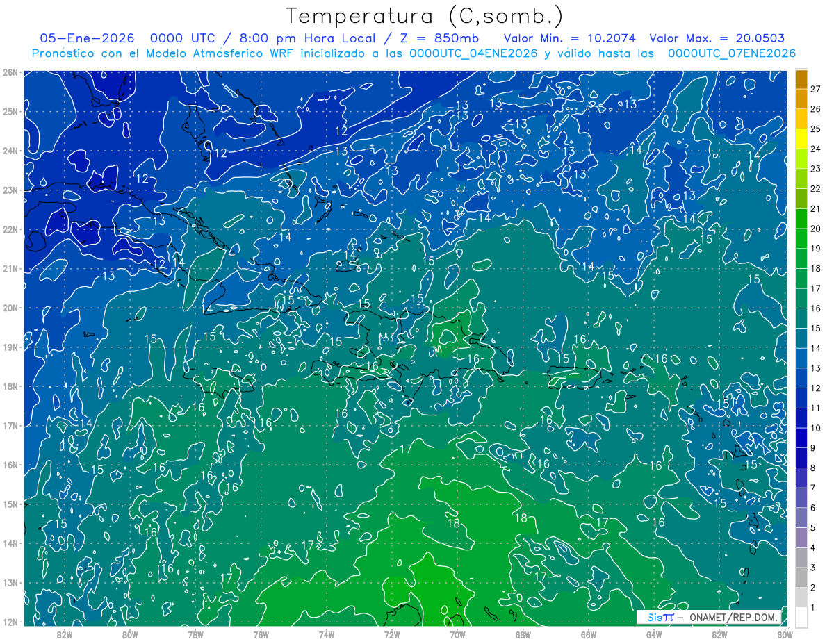
Task: Click the '18N' latitude axis label
Action: point(10,386)
